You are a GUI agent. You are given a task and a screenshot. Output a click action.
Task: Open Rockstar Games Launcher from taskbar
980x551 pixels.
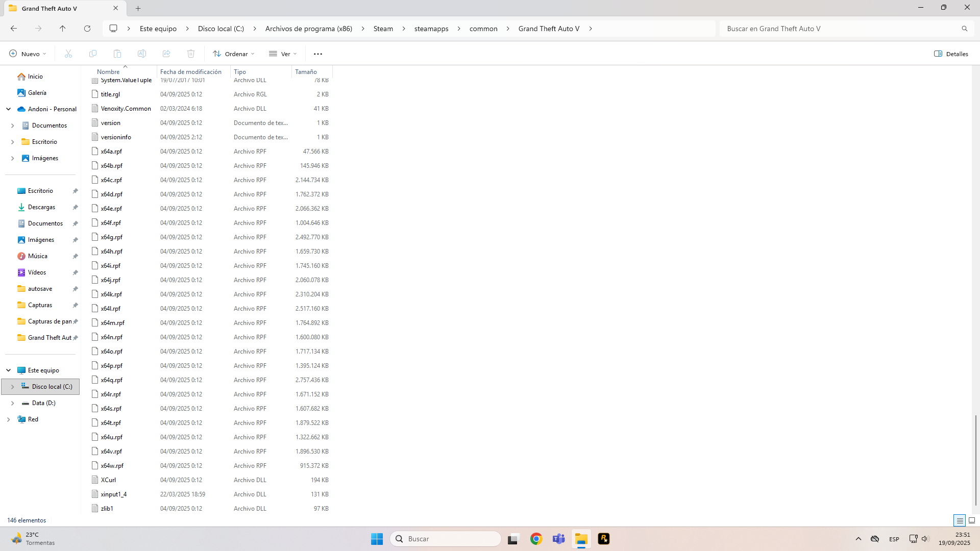click(604, 539)
